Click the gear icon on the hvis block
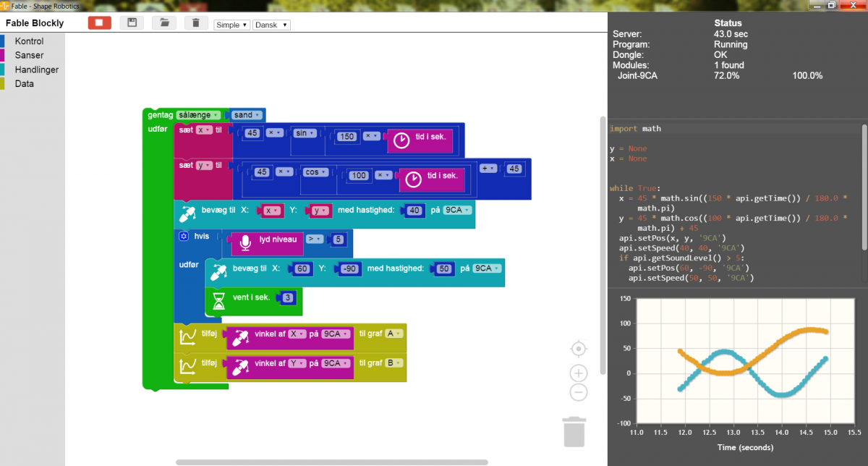The image size is (868, 466). point(184,236)
